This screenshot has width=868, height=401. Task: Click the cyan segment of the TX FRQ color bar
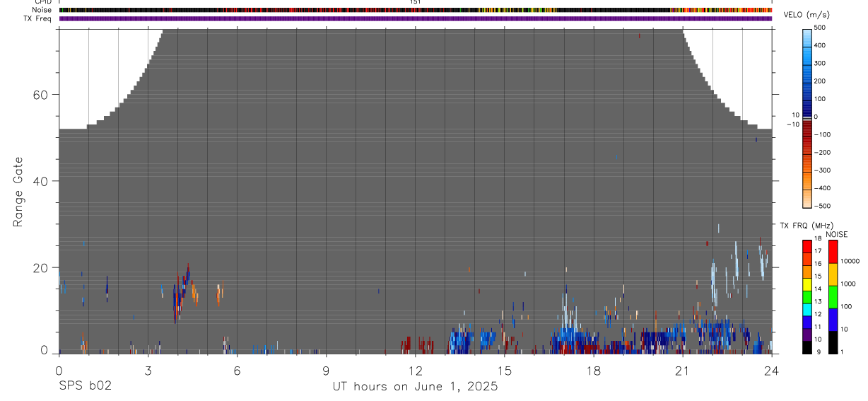[807, 310]
